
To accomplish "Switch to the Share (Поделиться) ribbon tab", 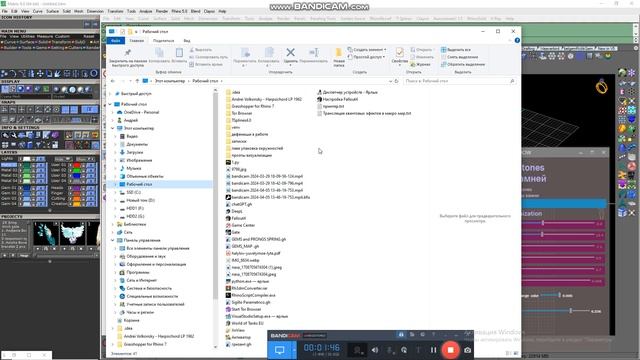I will tap(163, 41).
